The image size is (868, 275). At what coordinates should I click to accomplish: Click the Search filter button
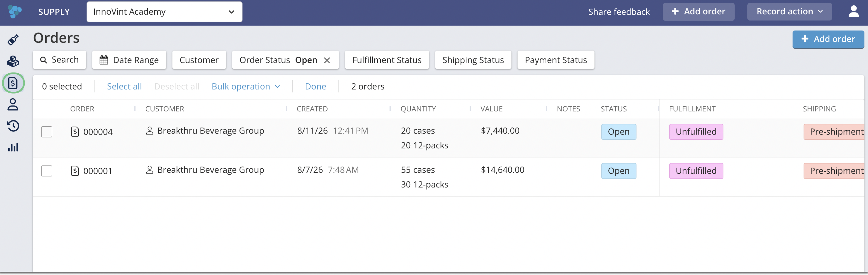tap(60, 60)
